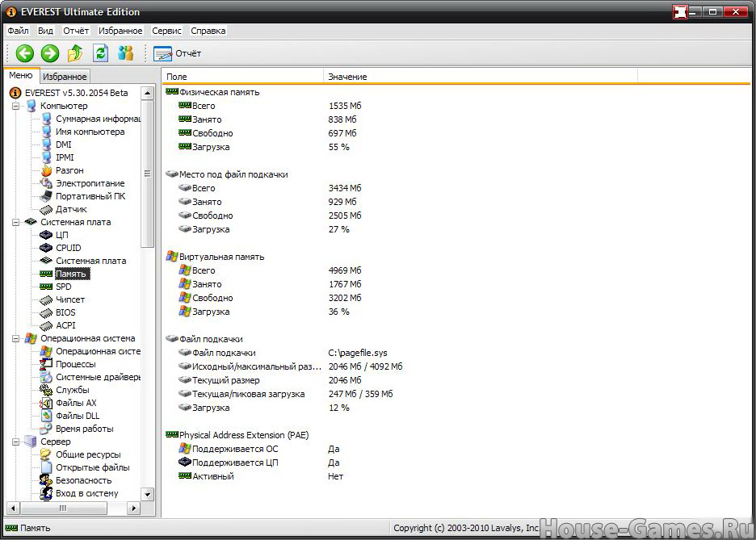The height and width of the screenshot is (540, 756).
Task: Click the Процессы icon in the tree
Action: coord(46,364)
